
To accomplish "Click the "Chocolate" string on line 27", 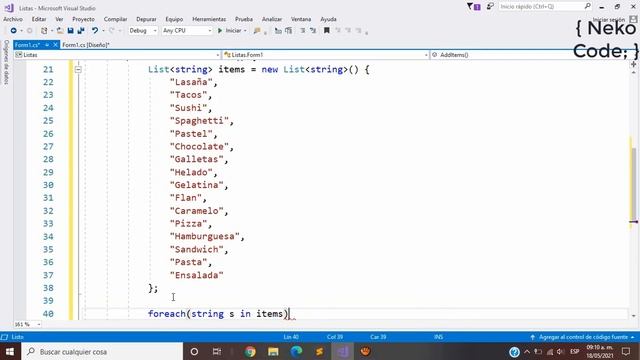I will (199, 147).
